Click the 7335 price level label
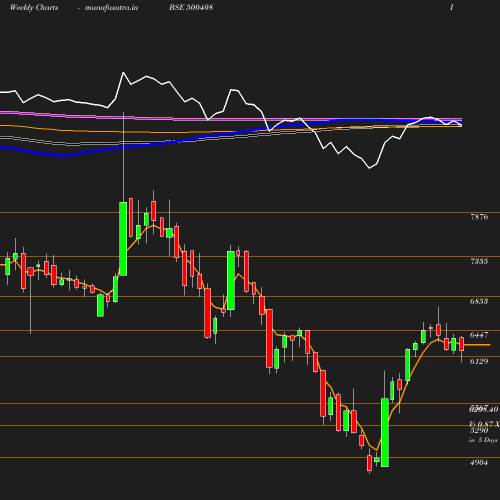 click(x=479, y=261)
